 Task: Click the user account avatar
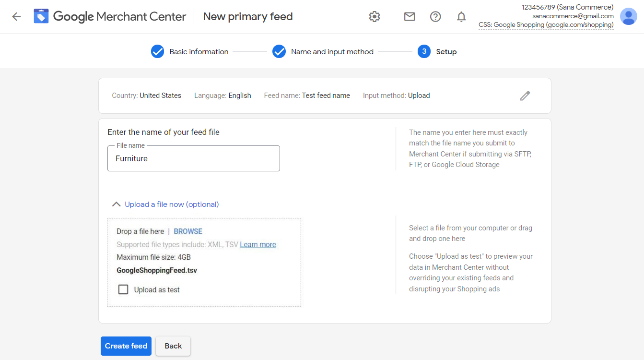[629, 16]
